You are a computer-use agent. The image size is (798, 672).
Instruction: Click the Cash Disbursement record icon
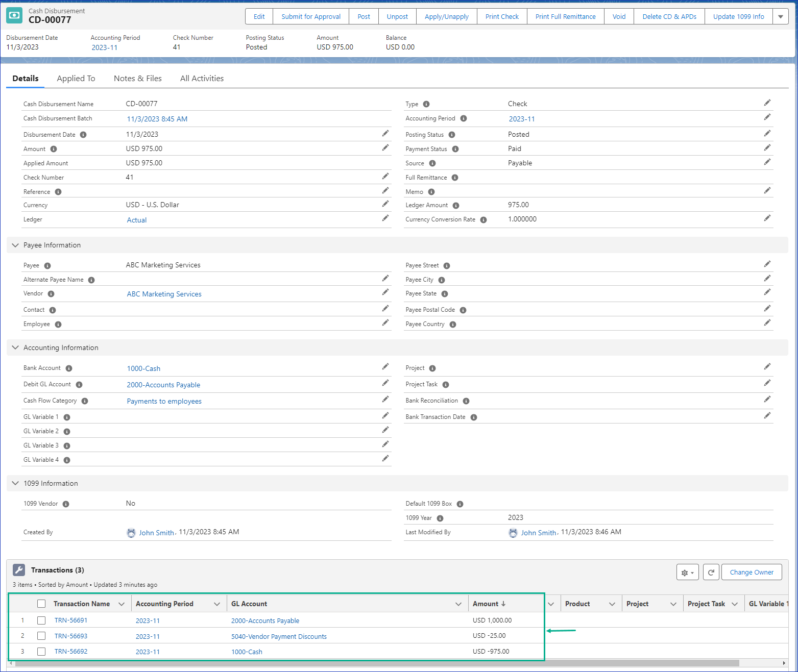click(14, 15)
